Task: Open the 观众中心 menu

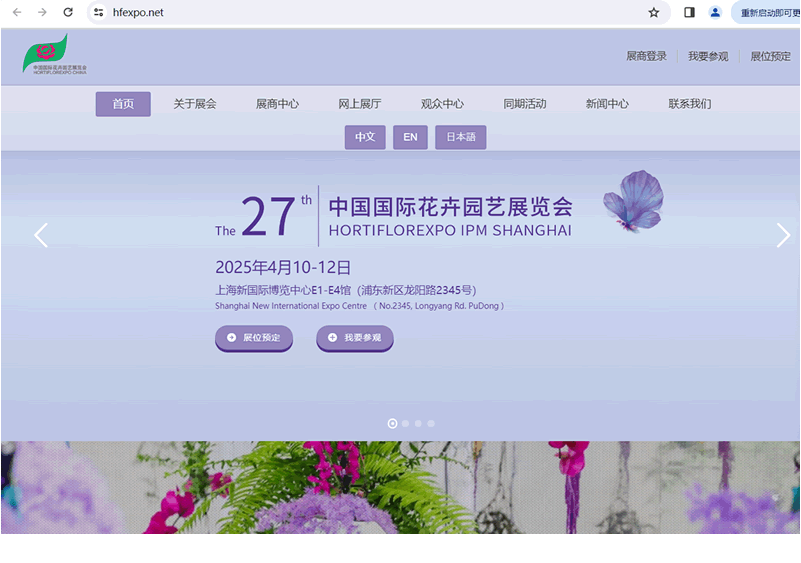Action: click(442, 104)
